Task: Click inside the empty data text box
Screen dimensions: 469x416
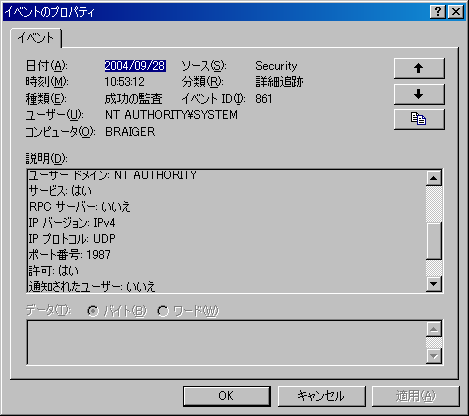Action: point(226,343)
